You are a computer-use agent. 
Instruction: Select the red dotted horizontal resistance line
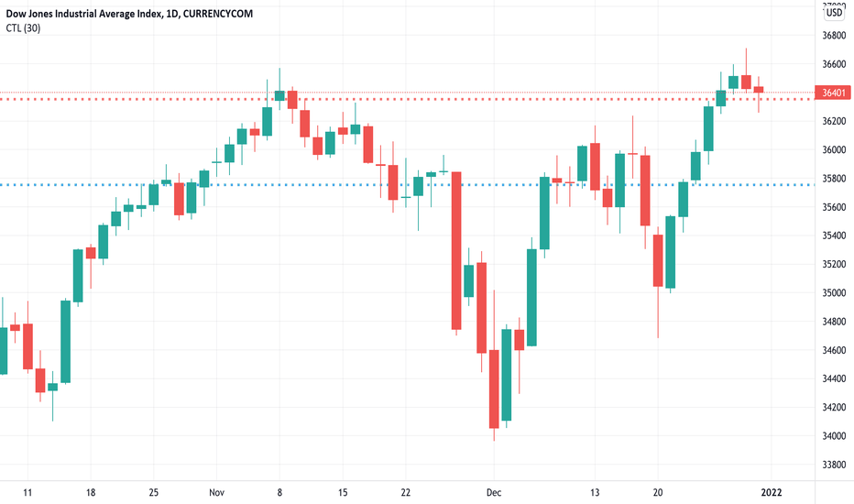click(x=408, y=99)
